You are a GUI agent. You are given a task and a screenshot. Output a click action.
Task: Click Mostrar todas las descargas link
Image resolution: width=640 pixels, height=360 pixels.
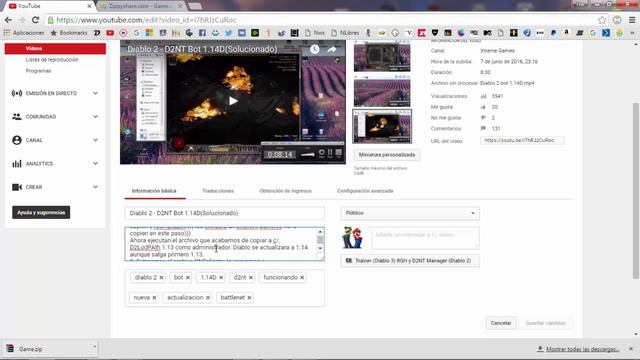[582, 349]
